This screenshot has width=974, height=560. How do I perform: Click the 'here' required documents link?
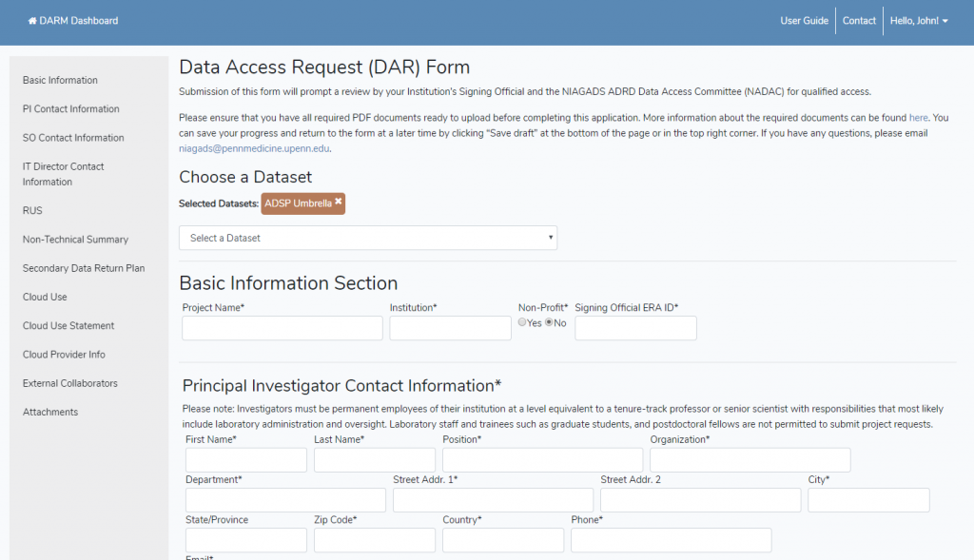[x=918, y=117]
